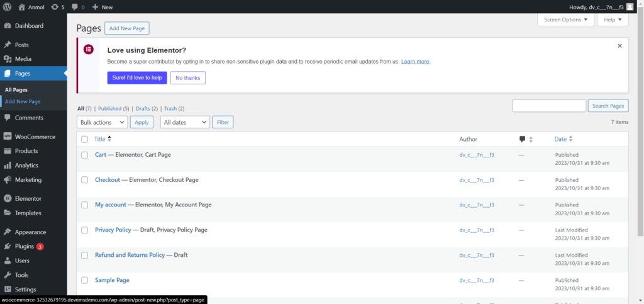This screenshot has height=304, width=644.
Task: Click the Users person icon
Action: click(x=8, y=261)
